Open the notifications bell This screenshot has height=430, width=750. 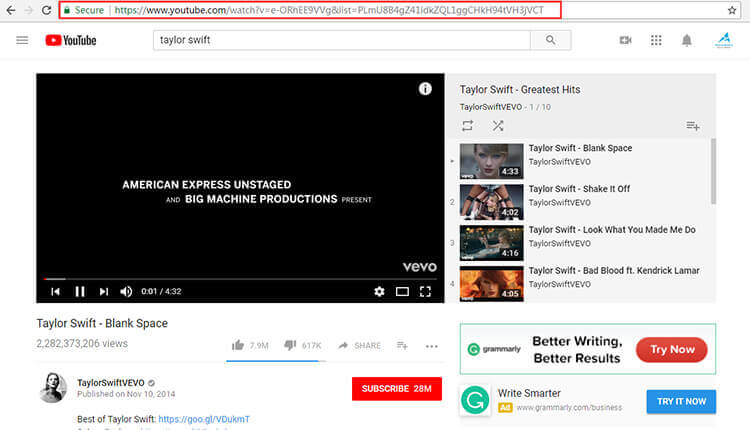click(687, 40)
